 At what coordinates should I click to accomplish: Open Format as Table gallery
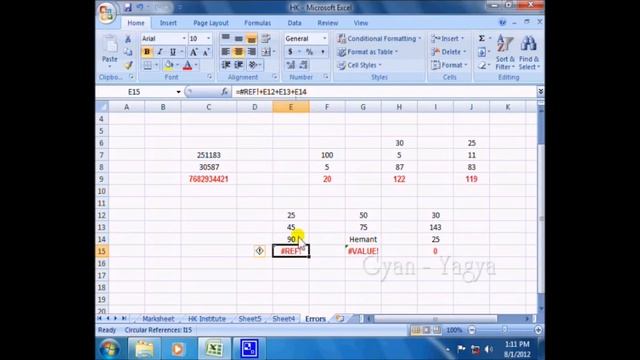pos(368,52)
